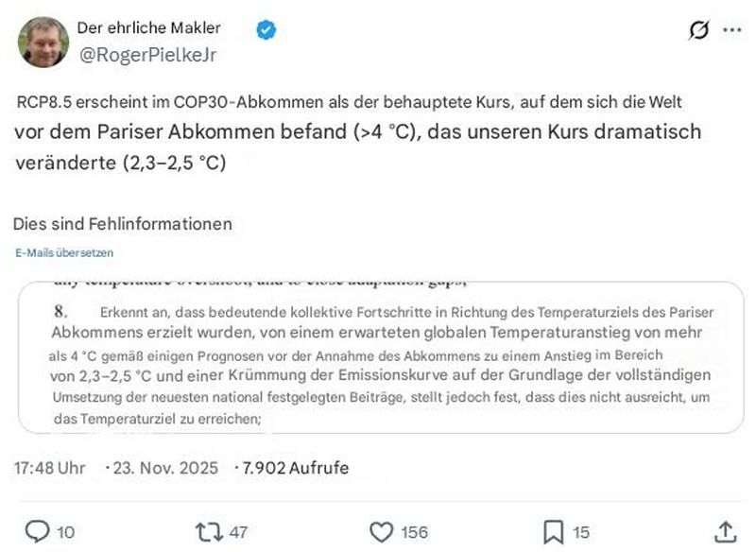Click the share upload icon
This screenshot has width=756, height=552.
pyautogui.click(x=725, y=531)
